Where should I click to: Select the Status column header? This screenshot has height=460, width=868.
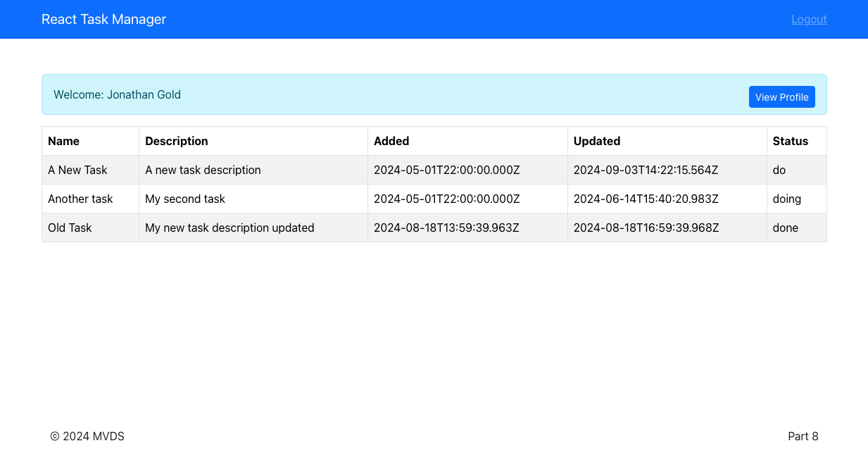tap(797, 141)
